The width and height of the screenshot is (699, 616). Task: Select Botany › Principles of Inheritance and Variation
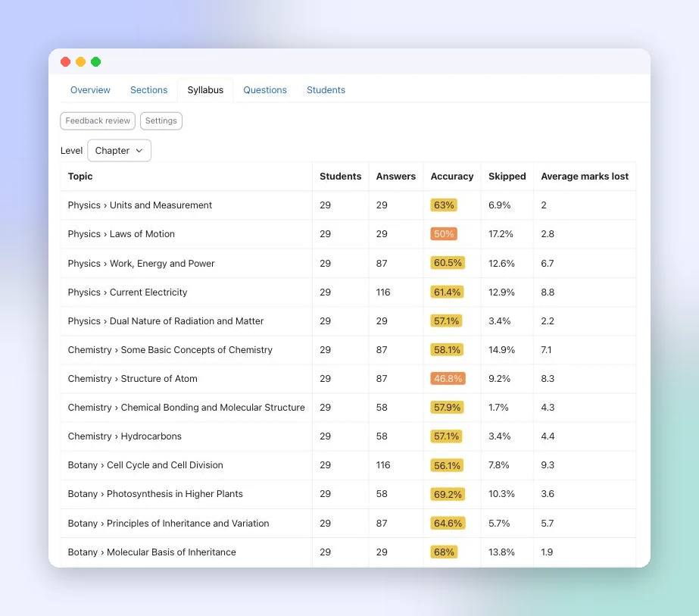point(168,524)
